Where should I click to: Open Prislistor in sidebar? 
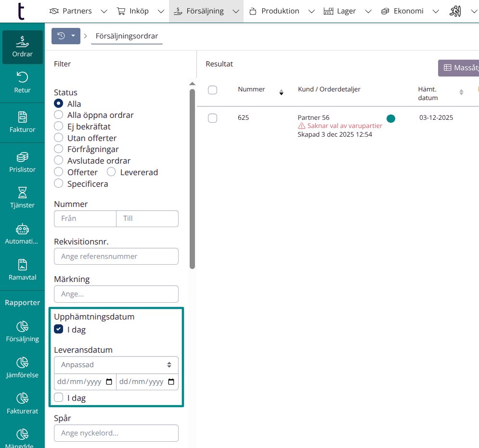pyautogui.click(x=22, y=162)
